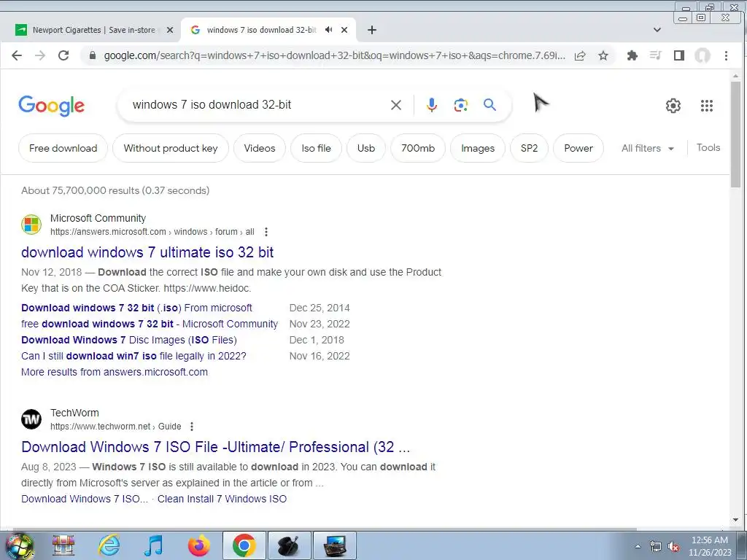
Task: Switch to the Newport Cigarettes tab
Action: coord(93,30)
